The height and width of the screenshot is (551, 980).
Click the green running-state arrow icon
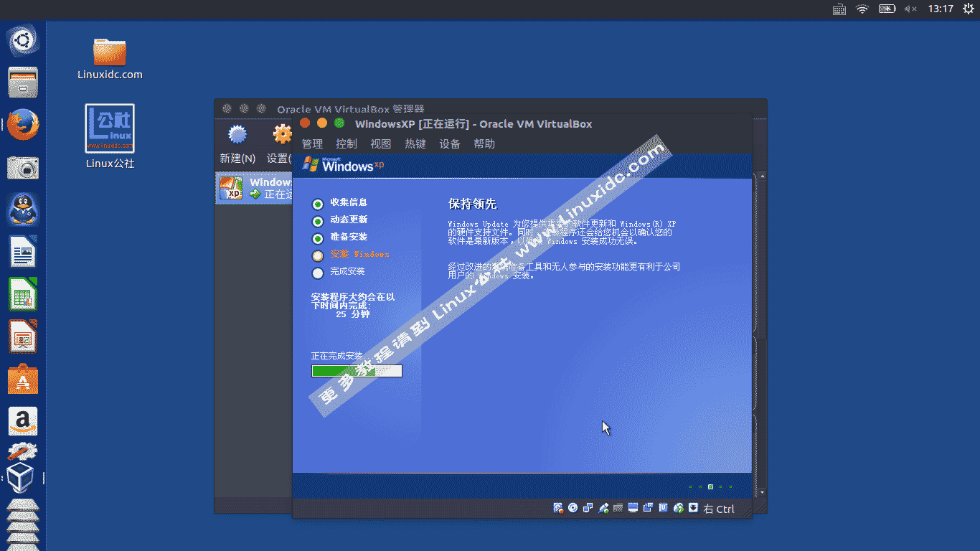point(255,194)
